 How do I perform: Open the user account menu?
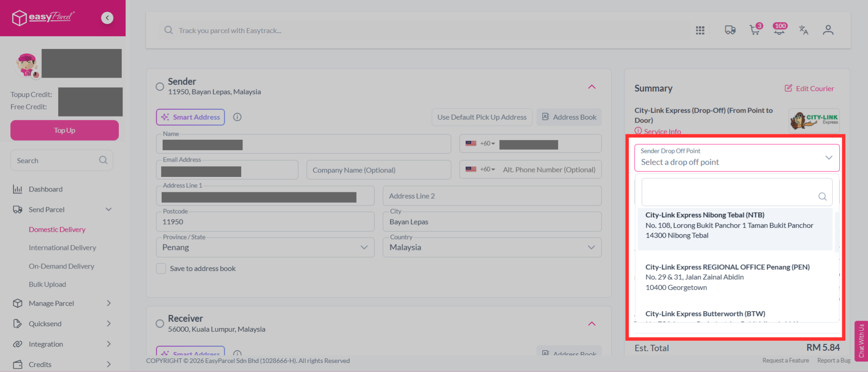click(x=828, y=30)
